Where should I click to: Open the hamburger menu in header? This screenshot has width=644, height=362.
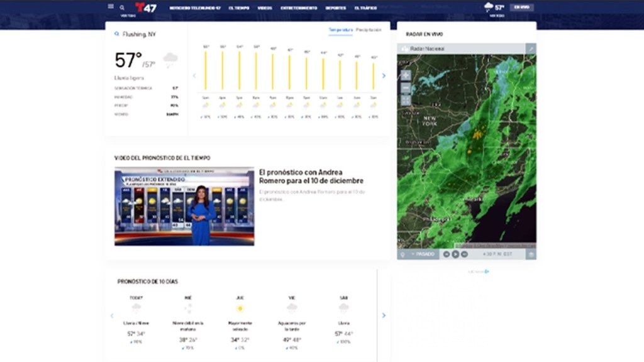111,6
